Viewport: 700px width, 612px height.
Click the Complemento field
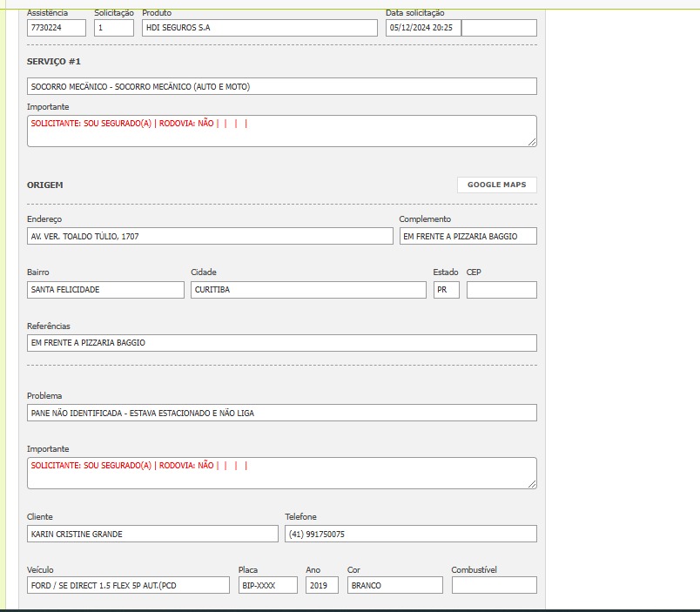click(x=468, y=236)
